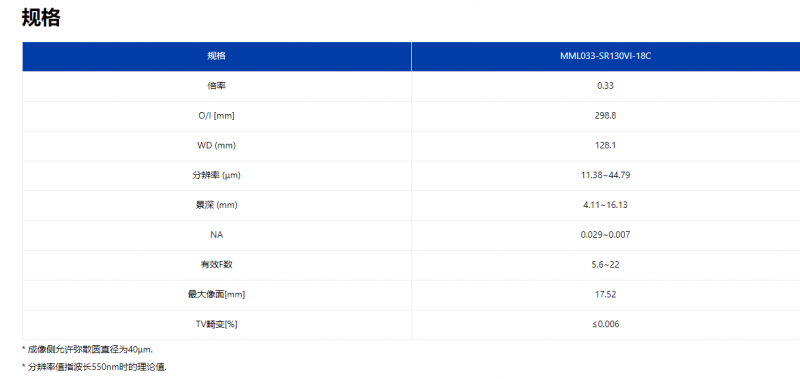Viewport: 800px width, 379px height.
Task: Click the 298.8 value cell
Action: click(x=605, y=116)
